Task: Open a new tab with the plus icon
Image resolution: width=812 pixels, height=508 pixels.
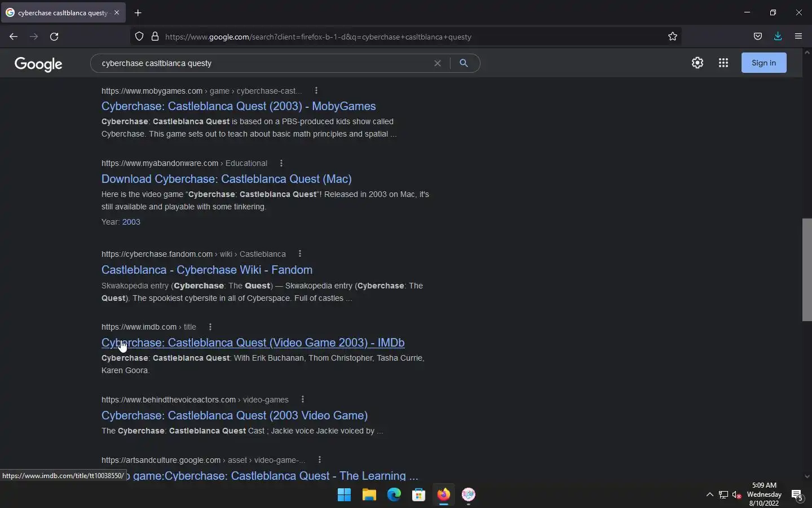Action: click(x=138, y=12)
